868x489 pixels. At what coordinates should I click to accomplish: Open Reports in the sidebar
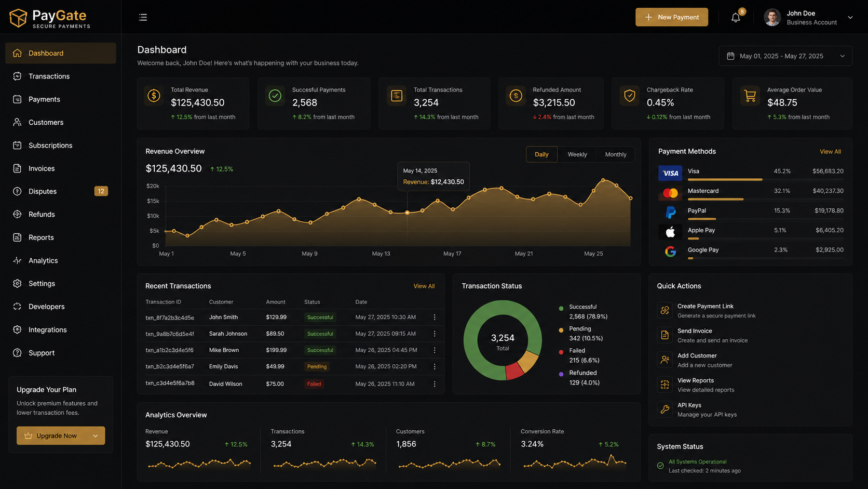tap(61, 237)
